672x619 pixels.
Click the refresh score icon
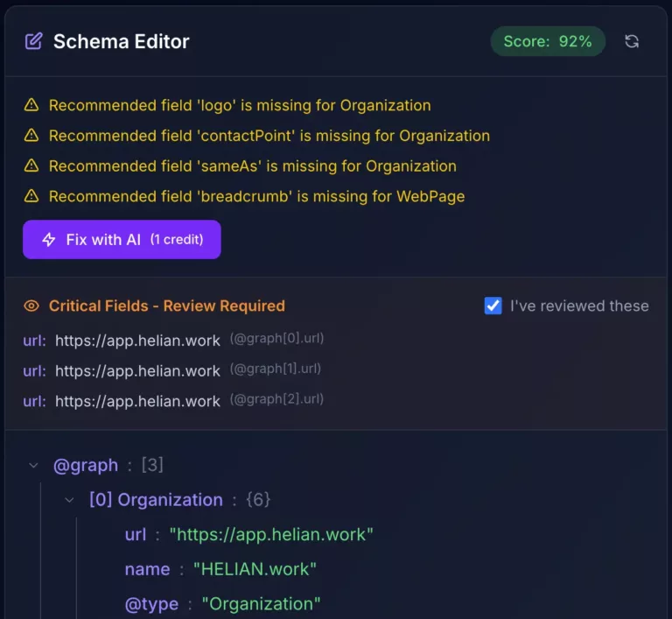632,41
